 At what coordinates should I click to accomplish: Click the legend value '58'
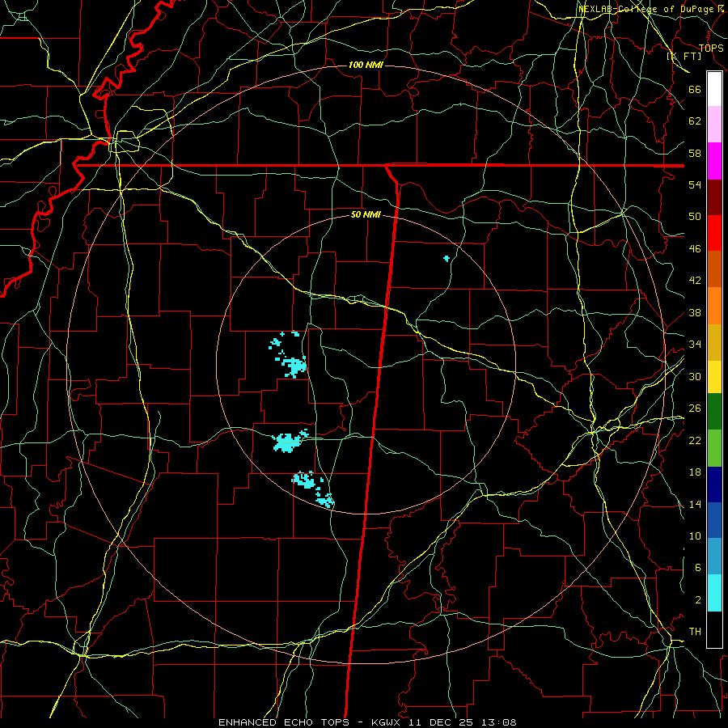(695, 153)
